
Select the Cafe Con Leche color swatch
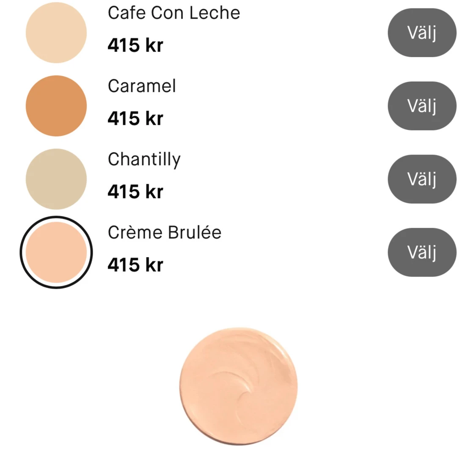56,33
